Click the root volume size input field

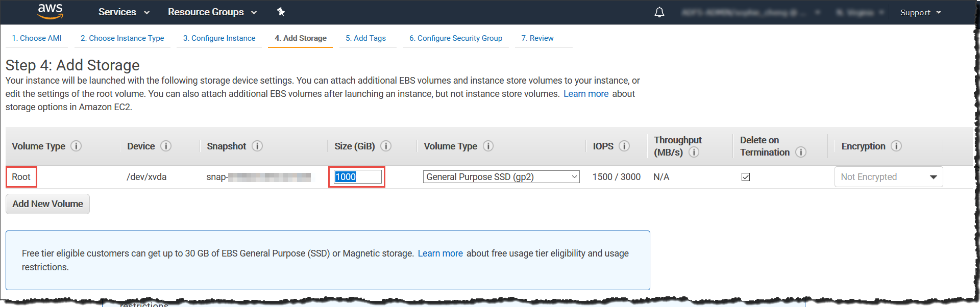coord(357,177)
